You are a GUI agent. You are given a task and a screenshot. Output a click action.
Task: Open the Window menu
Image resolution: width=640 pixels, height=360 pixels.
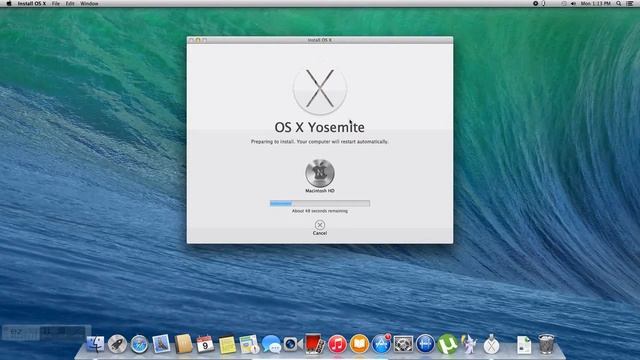click(89, 3)
